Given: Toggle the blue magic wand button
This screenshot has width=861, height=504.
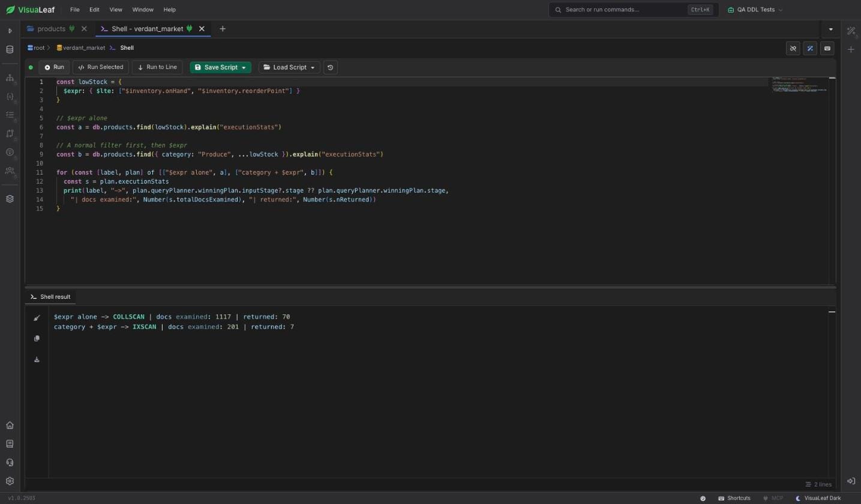Looking at the screenshot, I should [810, 49].
